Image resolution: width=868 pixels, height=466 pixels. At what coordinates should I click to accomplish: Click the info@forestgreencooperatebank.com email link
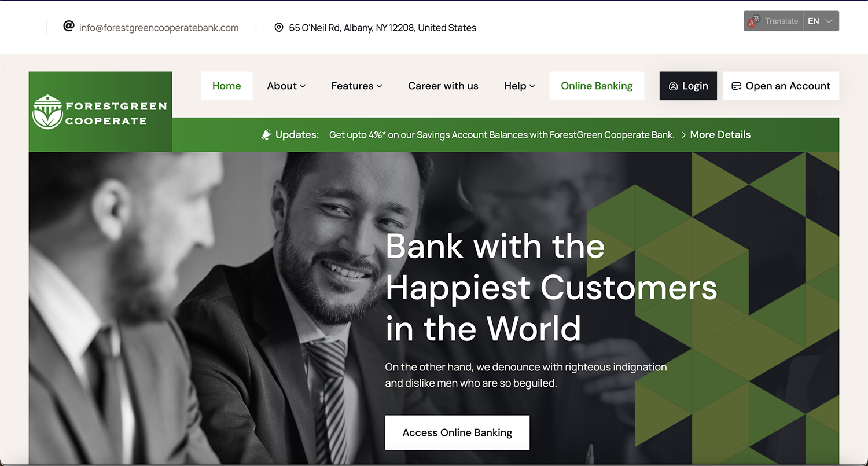(x=159, y=27)
